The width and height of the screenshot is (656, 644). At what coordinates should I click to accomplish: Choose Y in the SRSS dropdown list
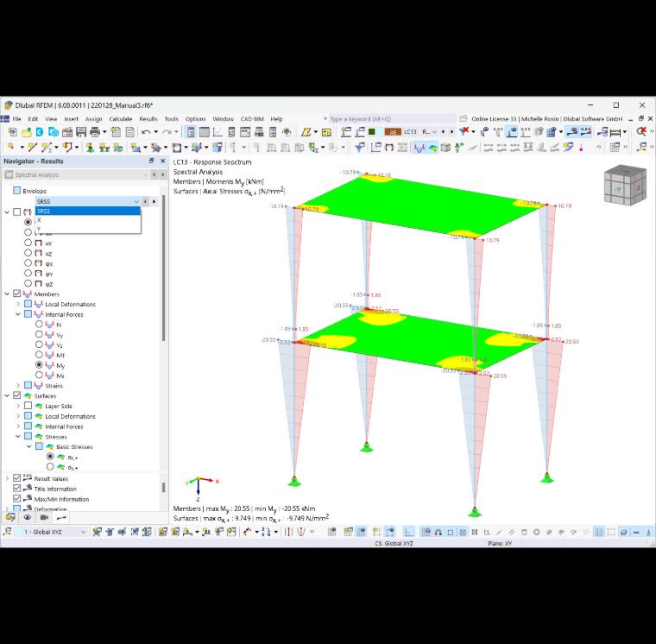click(x=88, y=229)
